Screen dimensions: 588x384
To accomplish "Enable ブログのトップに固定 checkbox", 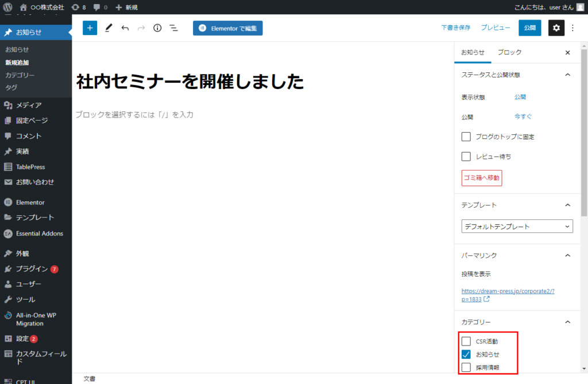I will click(x=466, y=137).
